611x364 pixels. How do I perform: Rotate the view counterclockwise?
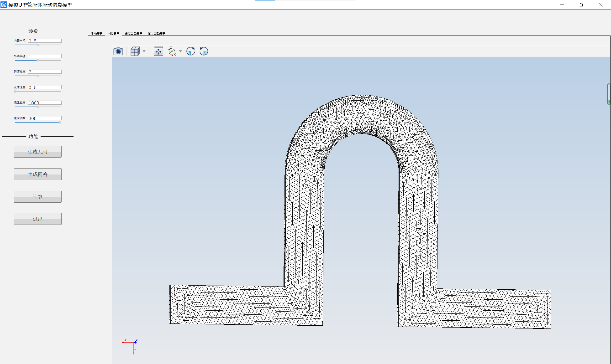[204, 51]
